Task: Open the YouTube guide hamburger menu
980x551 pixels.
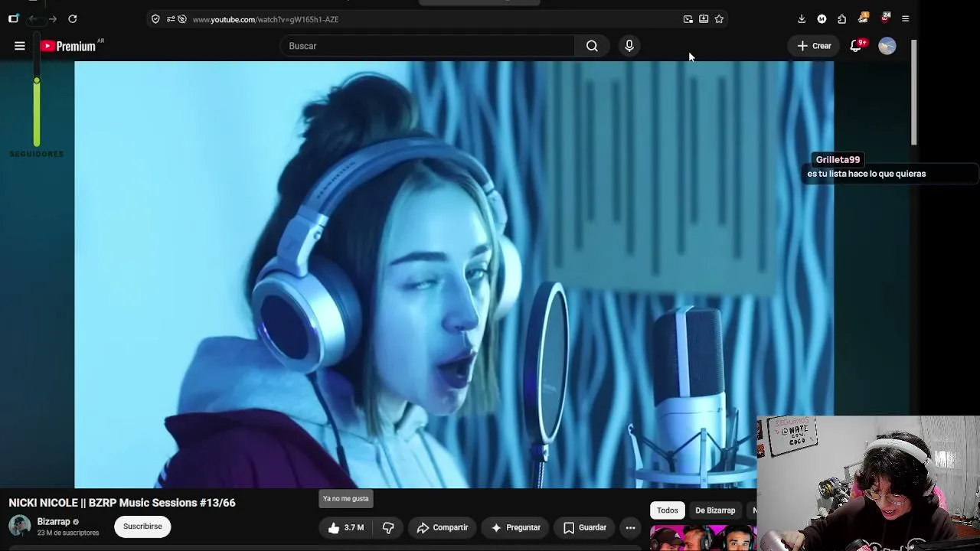Action: (20, 46)
